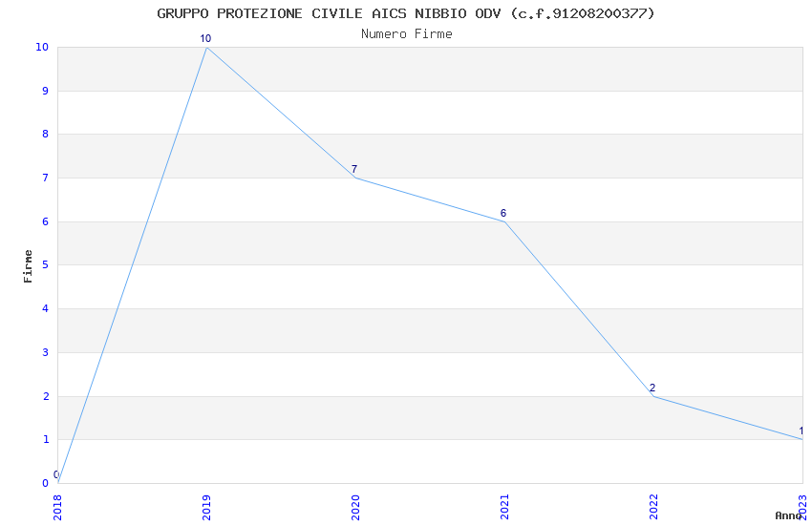Click the y-axis tick label 1
This screenshot has height=525, width=812.
pos(46,440)
